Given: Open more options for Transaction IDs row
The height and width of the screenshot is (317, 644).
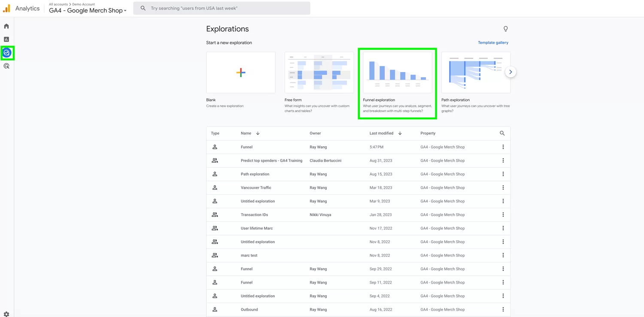Looking at the screenshot, I should click(503, 214).
